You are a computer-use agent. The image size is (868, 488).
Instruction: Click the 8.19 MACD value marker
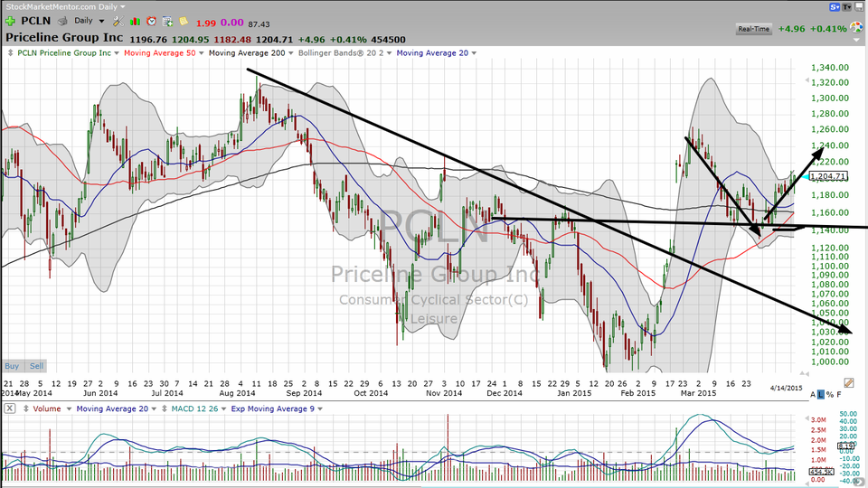[x=845, y=446]
